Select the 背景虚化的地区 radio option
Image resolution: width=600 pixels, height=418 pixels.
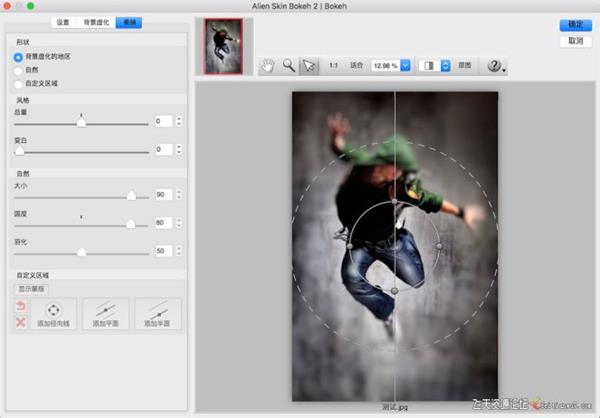click(x=19, y=57)
